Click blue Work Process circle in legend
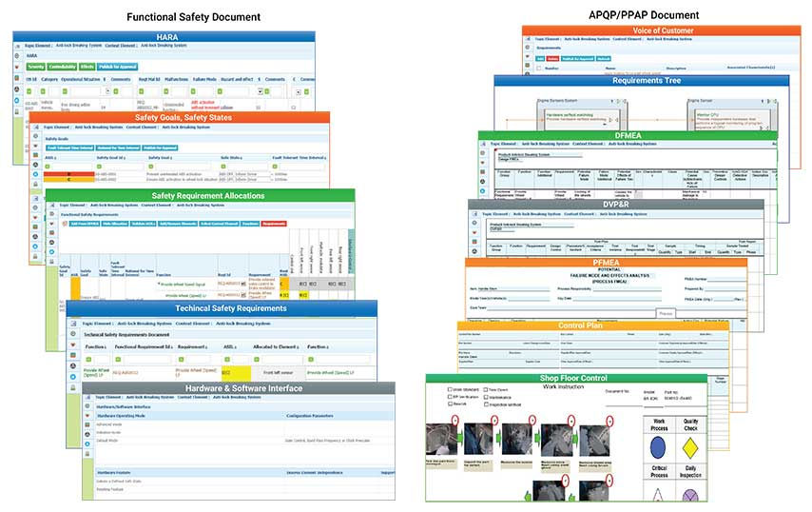Screen dimensions: 812x512 click(x=658, y=447)
